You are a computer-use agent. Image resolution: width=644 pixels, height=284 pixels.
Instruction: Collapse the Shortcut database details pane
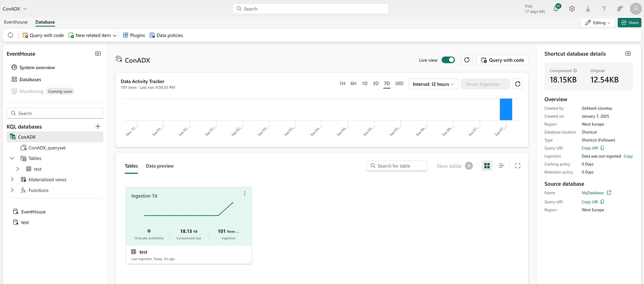tap(628, 54)
